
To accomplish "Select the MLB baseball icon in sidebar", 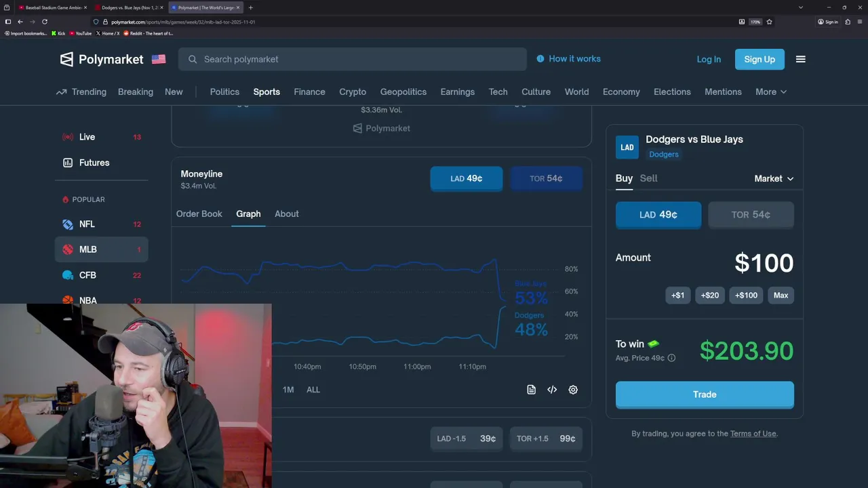I will (68, 249).
